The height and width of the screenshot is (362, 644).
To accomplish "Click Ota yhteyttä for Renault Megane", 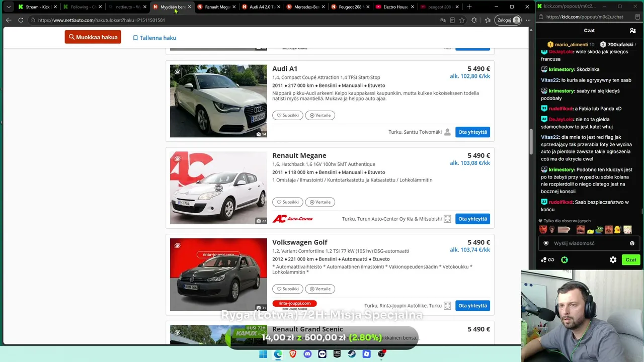I will [472, 219].
